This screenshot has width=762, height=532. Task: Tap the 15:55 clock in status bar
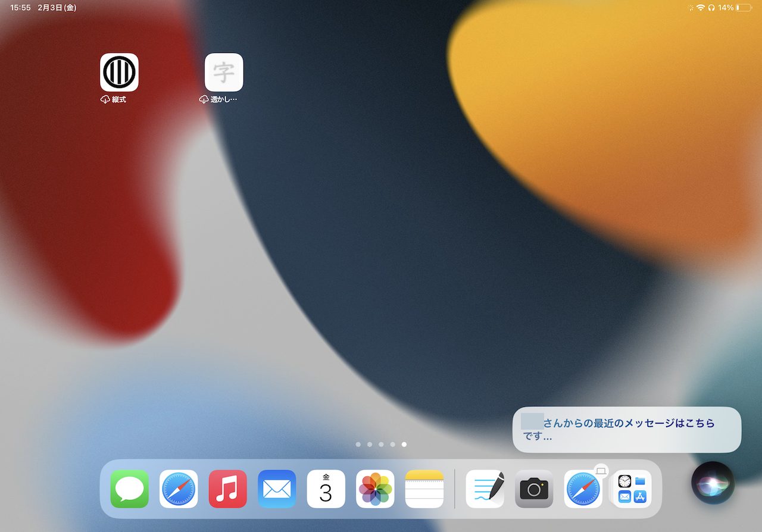click(x=21, y=8)
